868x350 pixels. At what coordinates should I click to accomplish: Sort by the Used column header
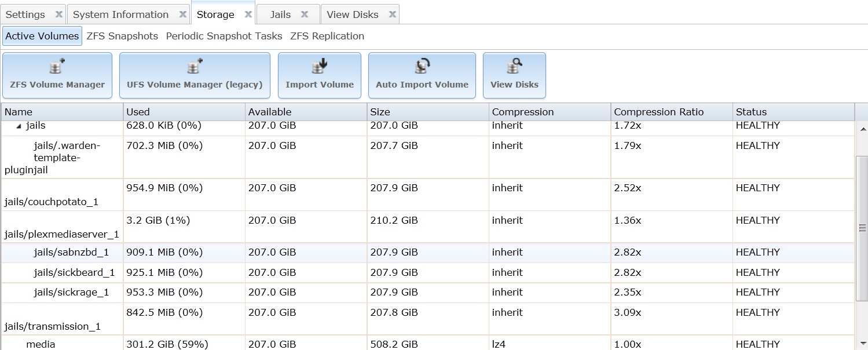(138, 112)
